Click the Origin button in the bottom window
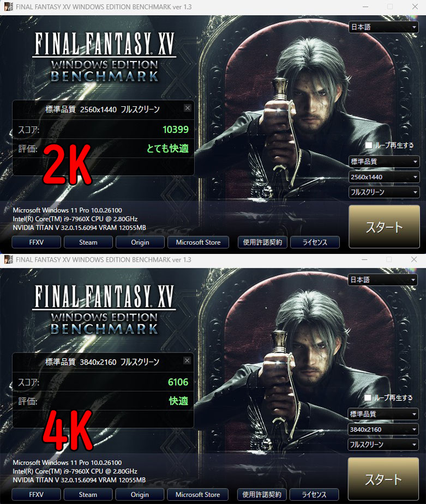Viewport: 426px width, 504px height. pos(140,495)
